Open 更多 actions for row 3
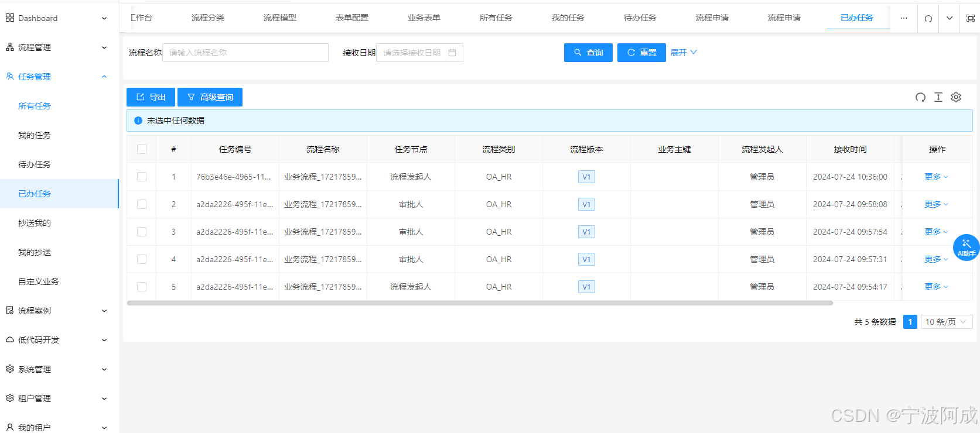 936,232
